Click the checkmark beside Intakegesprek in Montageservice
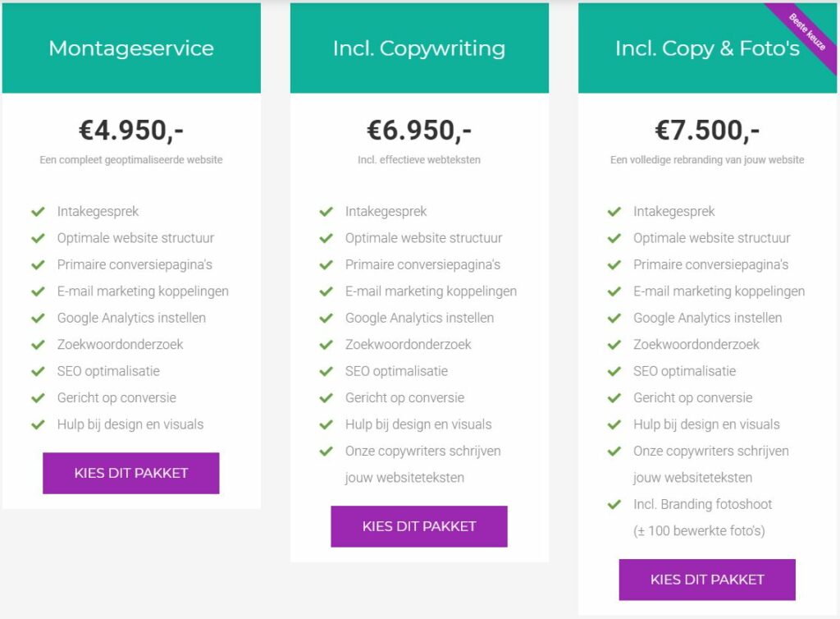Viewport: 840px width, 619px height. (38, 212)
